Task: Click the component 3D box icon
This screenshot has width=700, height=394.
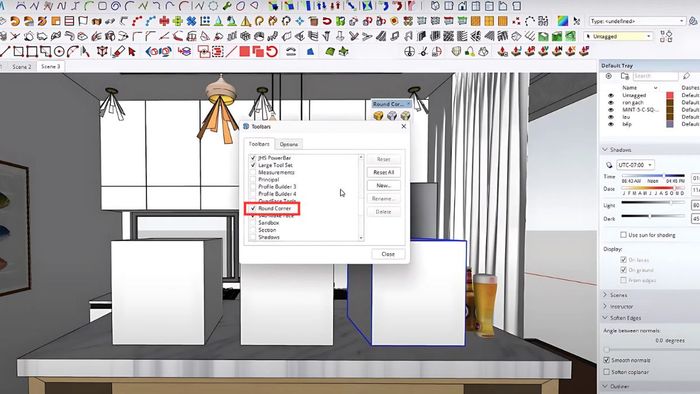Action: pos(102,52)
